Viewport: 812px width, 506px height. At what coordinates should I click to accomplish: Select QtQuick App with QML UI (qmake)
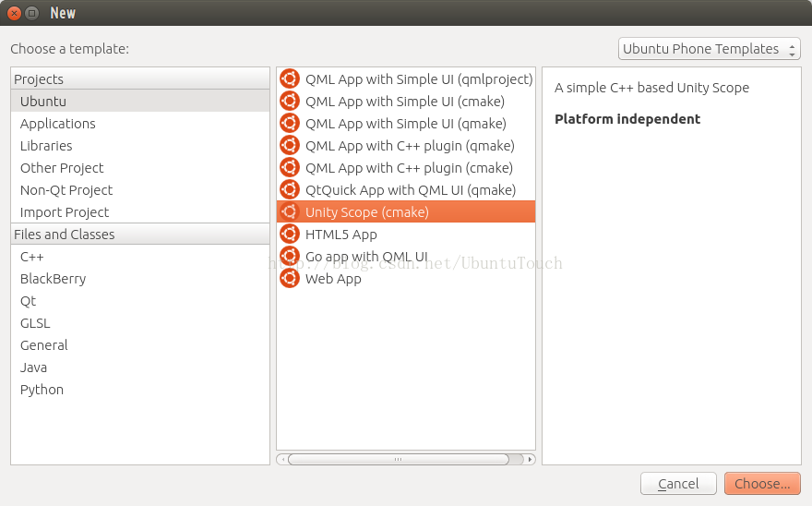point(406,190)
